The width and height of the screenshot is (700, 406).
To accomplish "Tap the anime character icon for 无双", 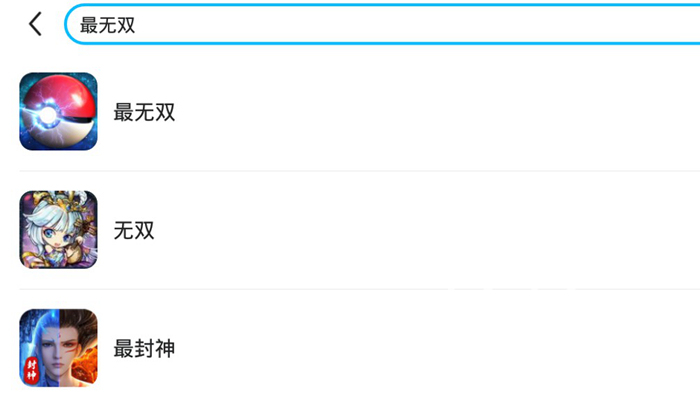I will (x=58, y=230).
